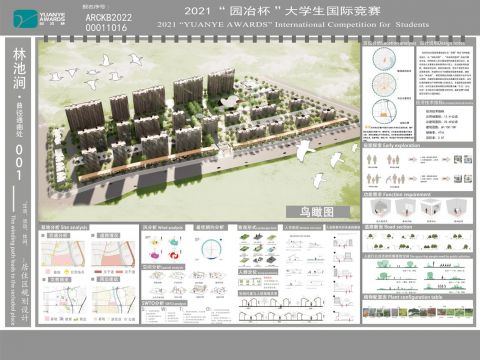Click the 鸟瞰图 label on the rendering
Viewport: 480px width, 360px height.
pyautogui.click(x=318, y=212)
